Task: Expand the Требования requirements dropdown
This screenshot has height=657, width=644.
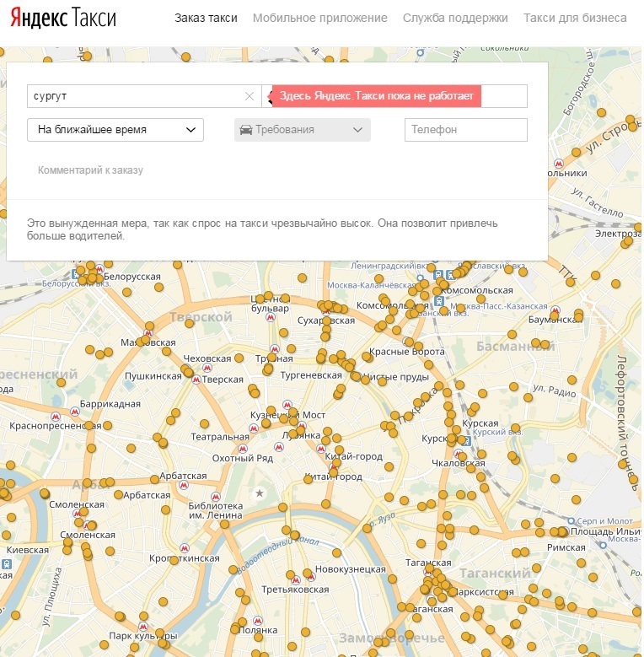Action: [x=302, y=130]
